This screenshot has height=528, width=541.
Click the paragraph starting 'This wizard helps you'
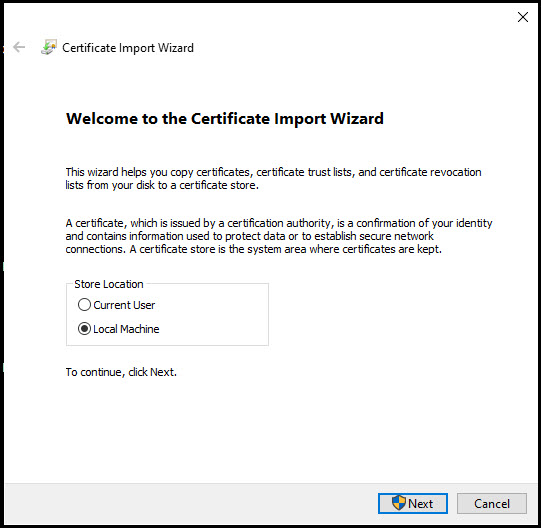[x=273, y=178]
